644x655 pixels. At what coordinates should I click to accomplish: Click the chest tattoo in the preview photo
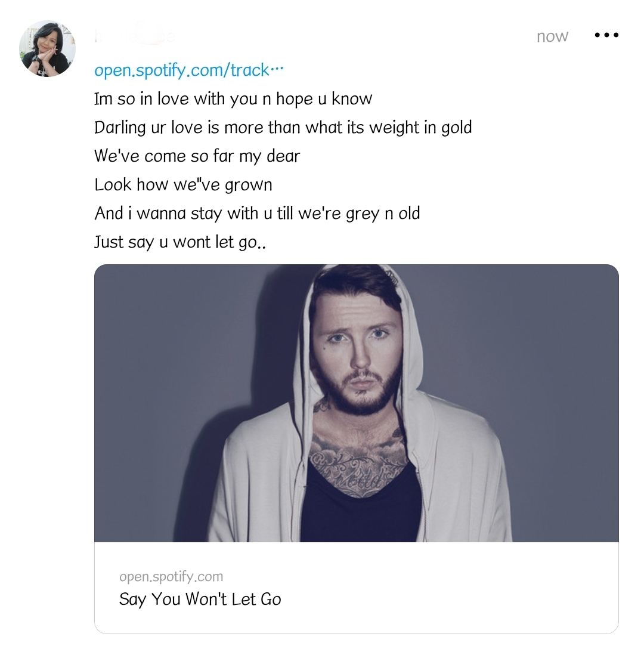pyautogui.click(x=359, y=467)
